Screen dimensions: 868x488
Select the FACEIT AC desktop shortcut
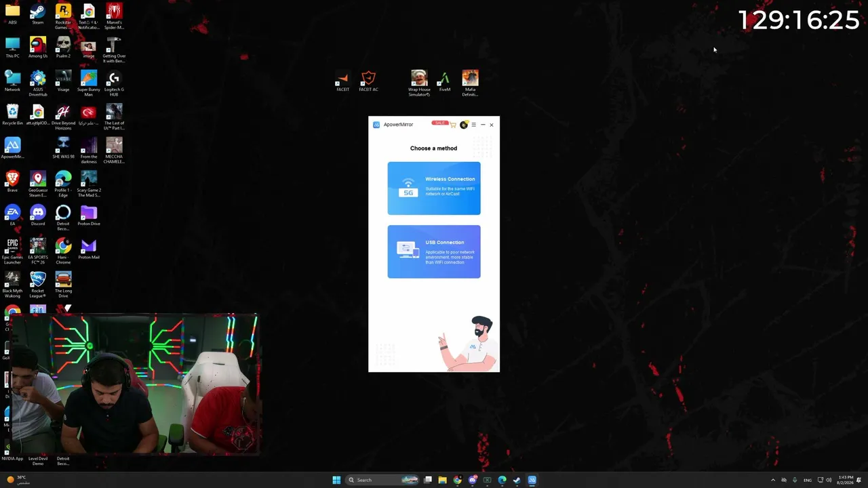(368, 81)
